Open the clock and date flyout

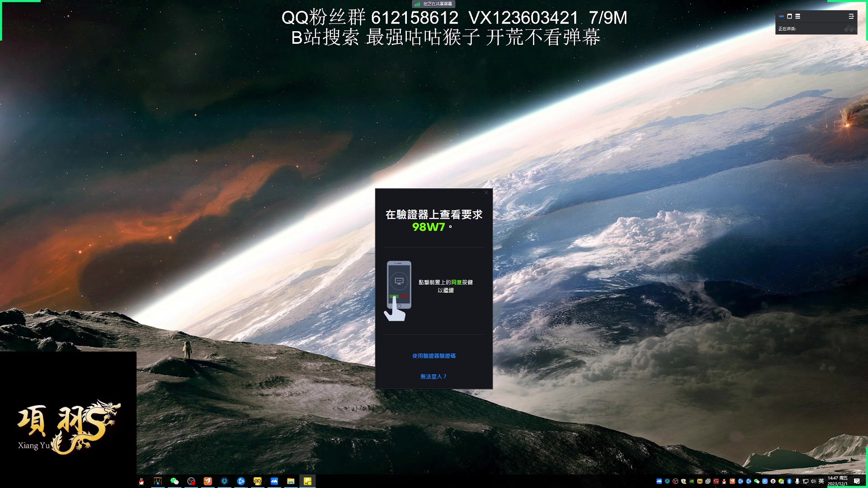click(x=838, y=481)
